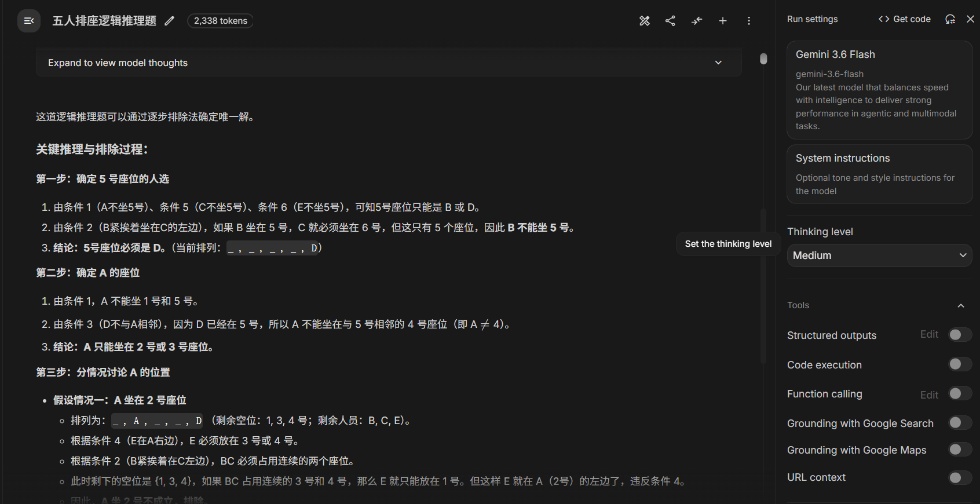Click the reset settings icon
Image resolution: width=980 pixels, height=504 pixels.
[x=950, y=19]
